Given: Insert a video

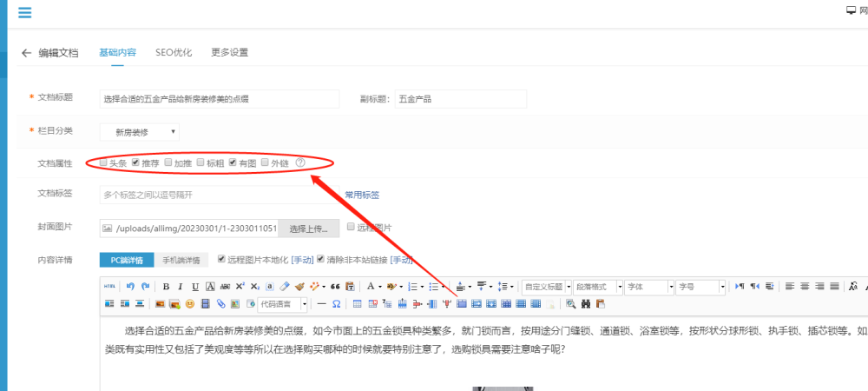Looking at the screenshot, I should 206,303.
